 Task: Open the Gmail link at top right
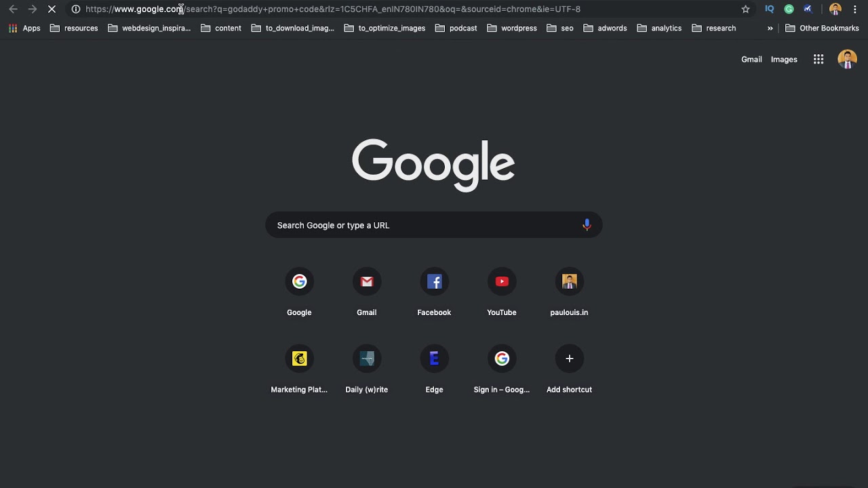click(751, 60)
